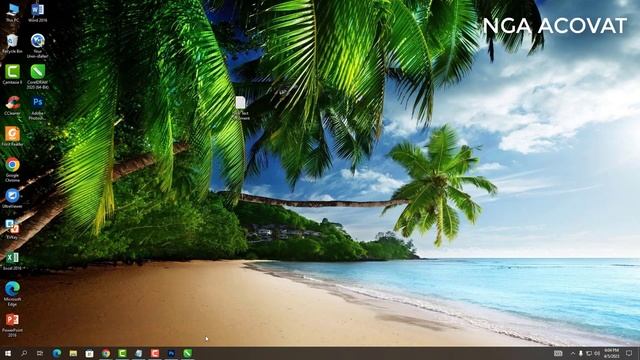The height and width of the screenshot is (360, 640).
Task: Select the Camtasia 9 desktop icon
Action: (12, 75)
